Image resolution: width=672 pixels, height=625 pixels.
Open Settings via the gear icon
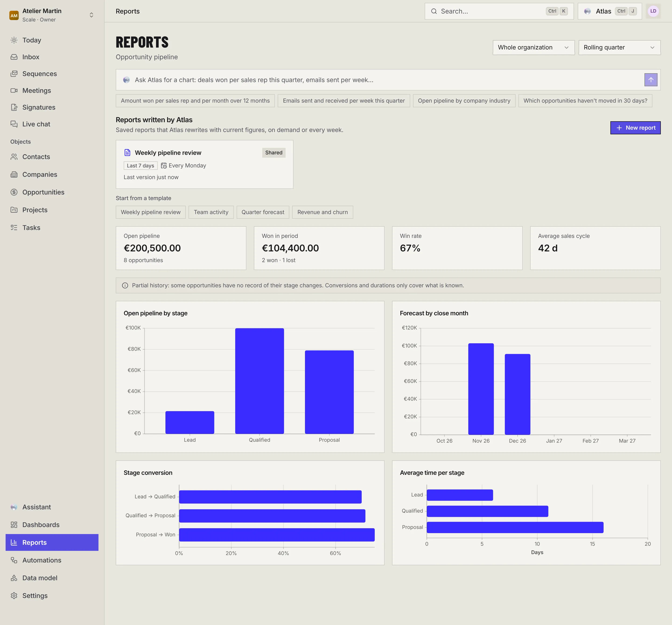point(52,596)
